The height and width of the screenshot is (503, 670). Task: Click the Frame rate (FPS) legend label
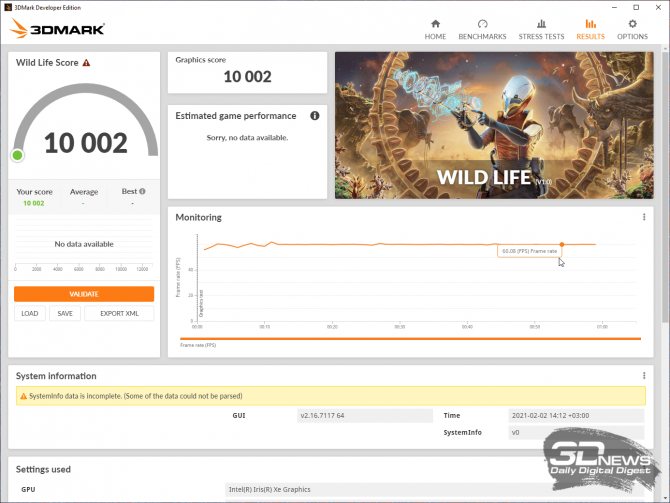pos(198,345)
